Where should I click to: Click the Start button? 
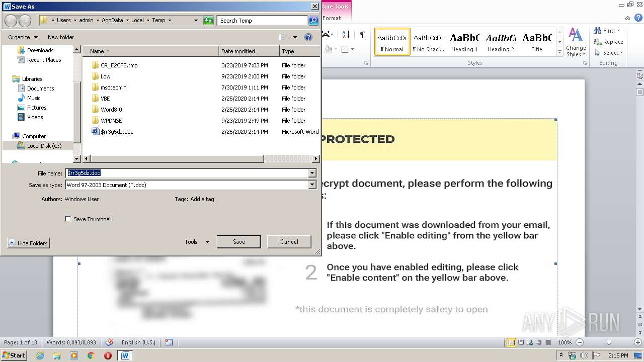pyautogui.click(x=14, y=355)
